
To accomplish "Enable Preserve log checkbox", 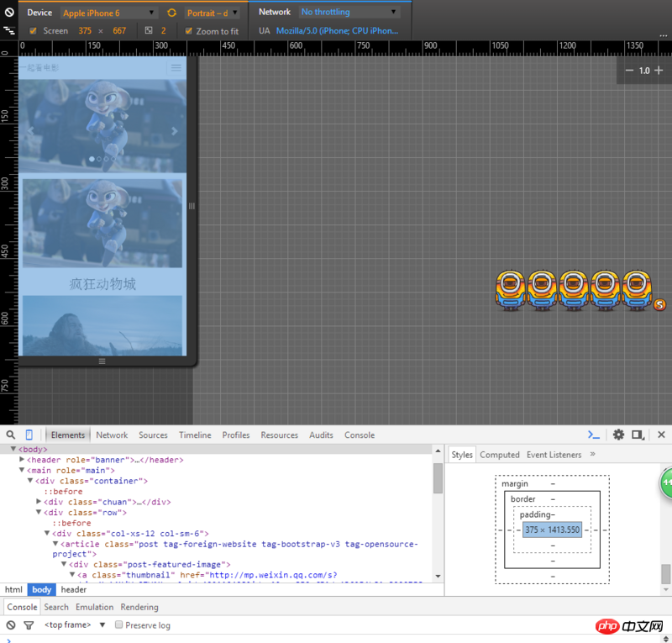I will click(118, 625).
